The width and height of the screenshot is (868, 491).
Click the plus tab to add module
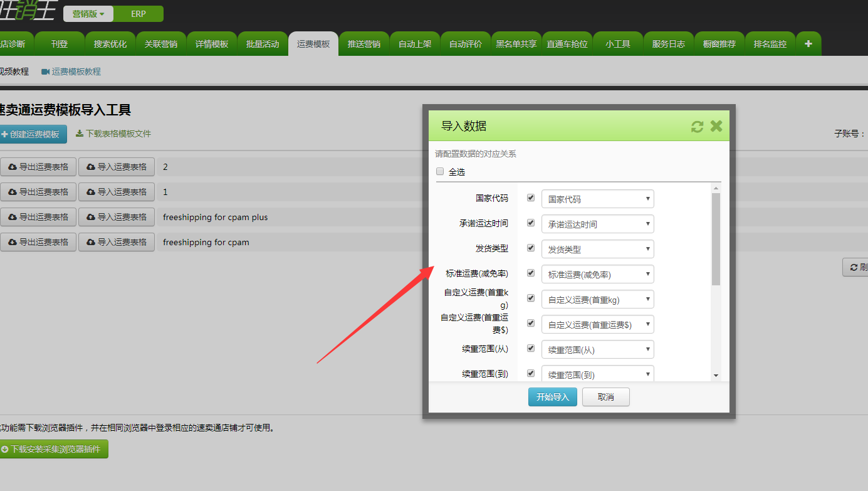coord(808,44)
